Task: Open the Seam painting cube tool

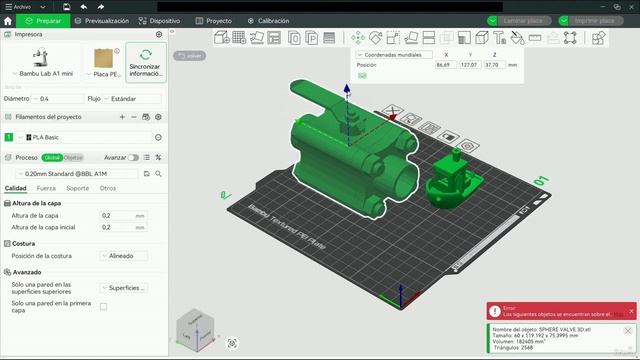Action: [482, 38]
